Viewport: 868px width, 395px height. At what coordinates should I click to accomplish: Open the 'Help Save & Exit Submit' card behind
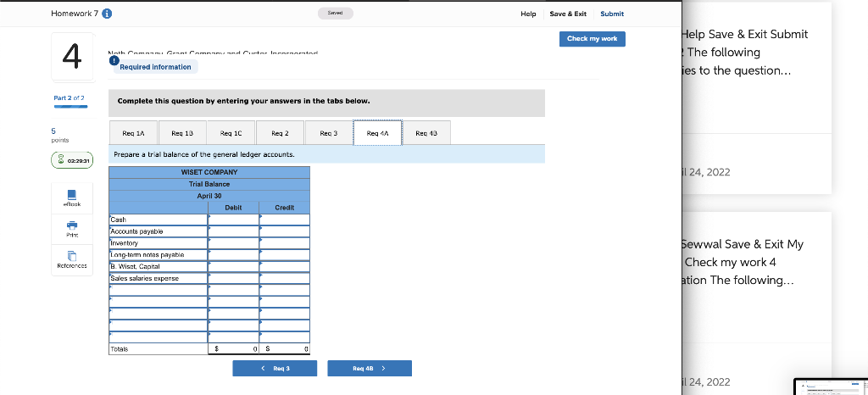(757, 98)
